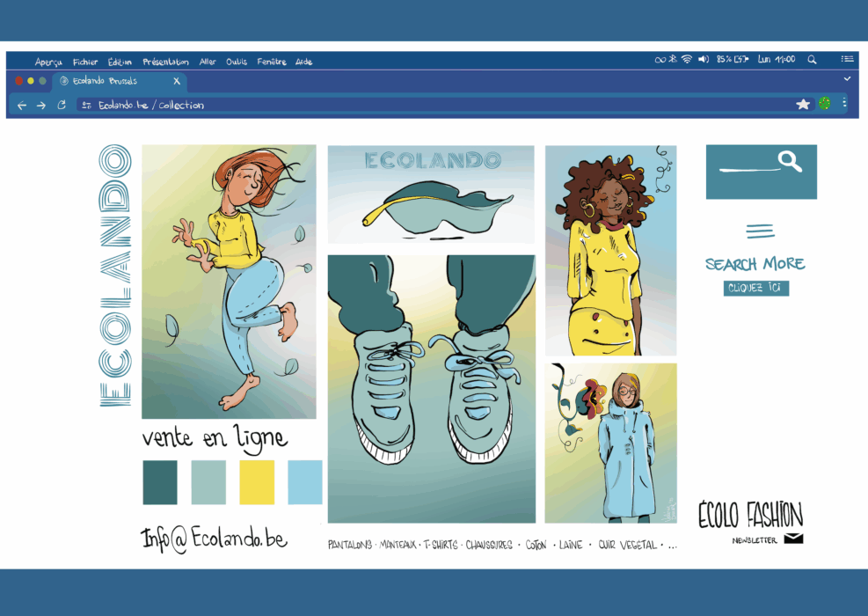Close the Ecolando Brussels tab

pos(176,81)
